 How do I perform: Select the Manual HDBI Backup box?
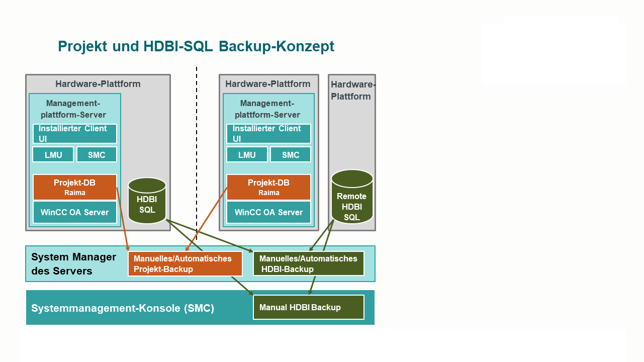pos(308,307)
